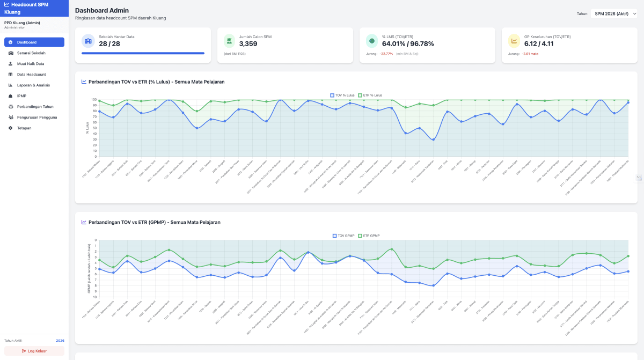This screenshot has width=644, height=360.
Task: Click the Sekolah Hantar Data progress bar
Action: click(x=143, y=53)
